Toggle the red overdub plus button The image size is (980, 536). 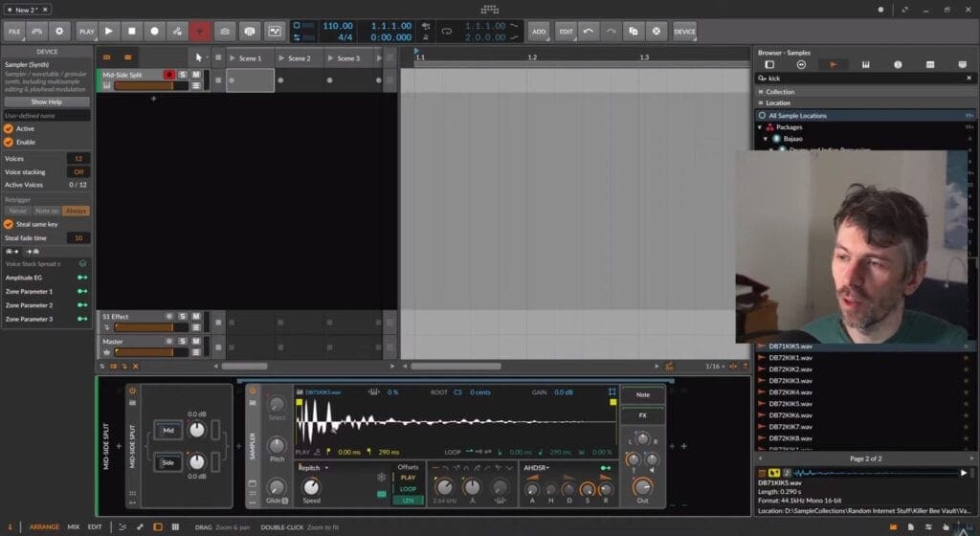click(x=200, y=32)
